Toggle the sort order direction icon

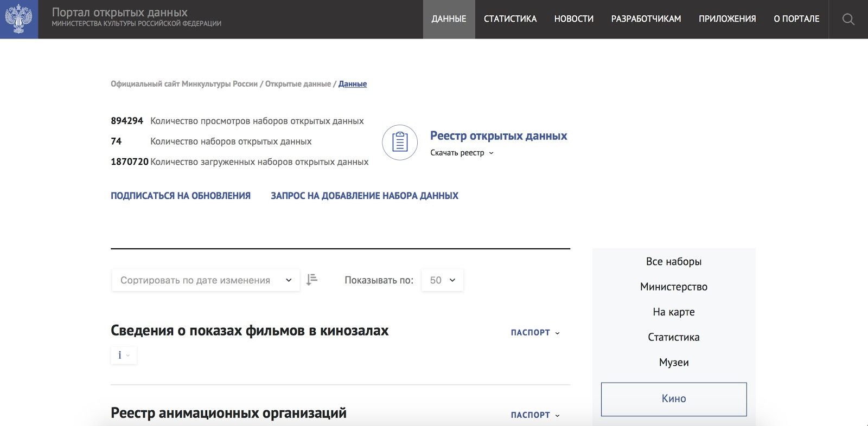[x=312, y=280]
